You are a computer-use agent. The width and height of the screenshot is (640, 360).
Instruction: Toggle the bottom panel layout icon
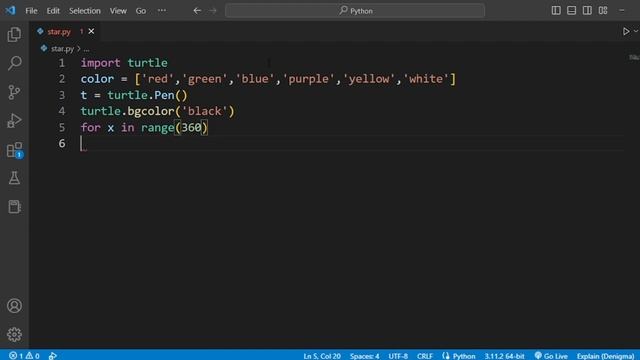coord(571,11)
